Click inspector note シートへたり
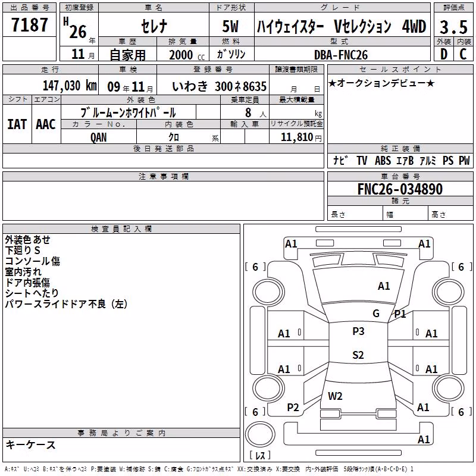The image size is (476, 476). [x=32, y=293]
